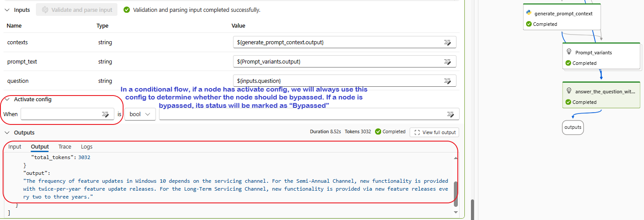Click the "total_tokens": 3032 line

(60, 157)
